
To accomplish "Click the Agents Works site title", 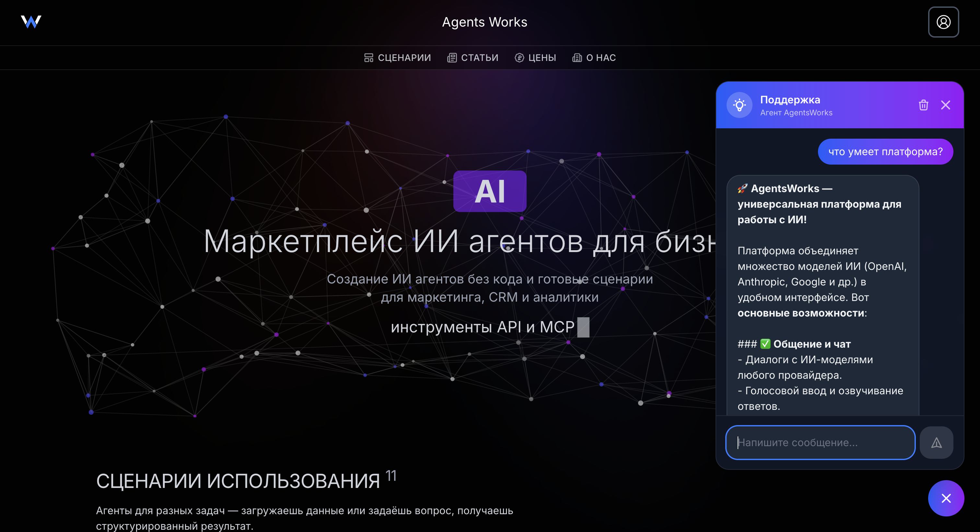I will tap(484, 22).
